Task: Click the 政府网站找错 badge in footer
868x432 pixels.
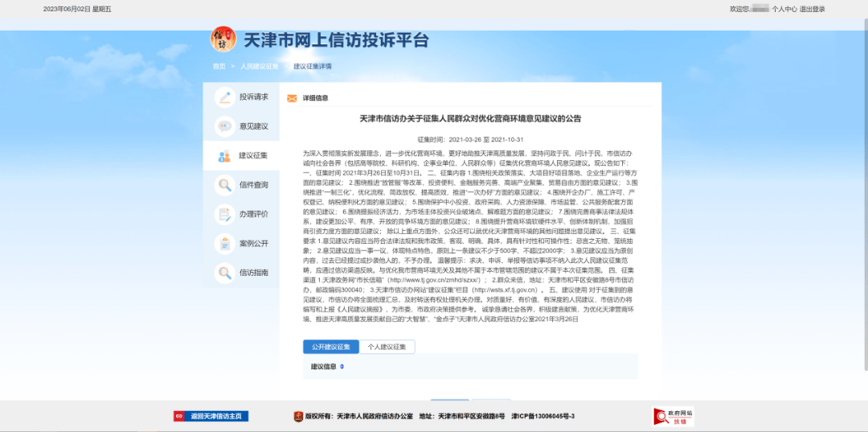Action: click(674, 416)
